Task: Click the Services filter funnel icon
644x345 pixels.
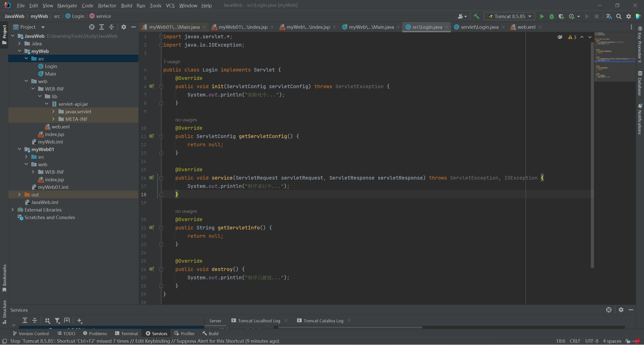Action: click(x=57, y=320)
